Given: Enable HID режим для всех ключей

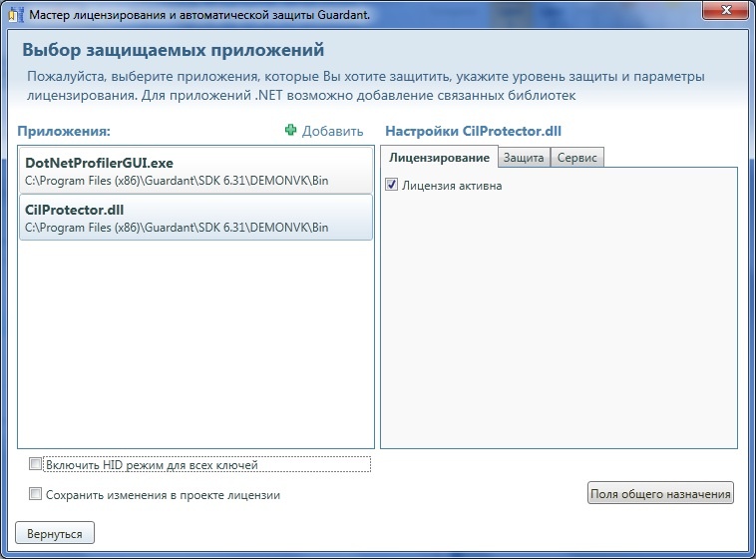Looking at the screenshot, I should (x=37, y=464).
